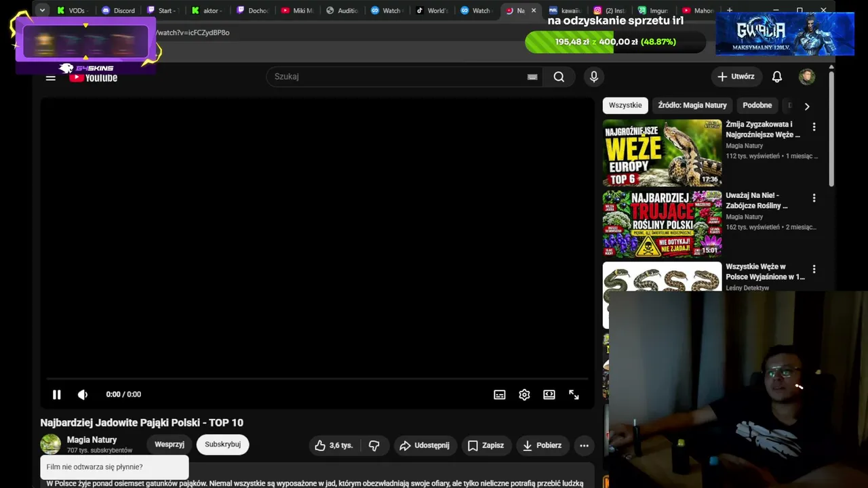Open the notifications bell
868x488 pixels.
click(777, 77)
